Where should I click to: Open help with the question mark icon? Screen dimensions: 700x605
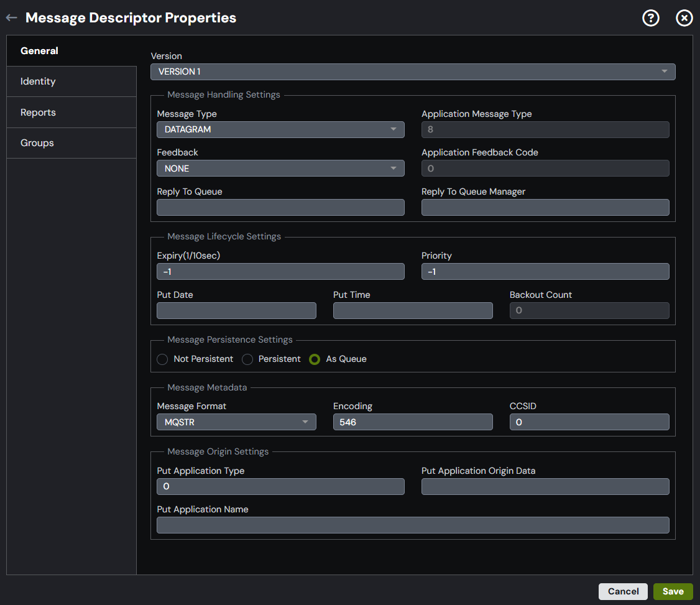(x=650, y=18)
